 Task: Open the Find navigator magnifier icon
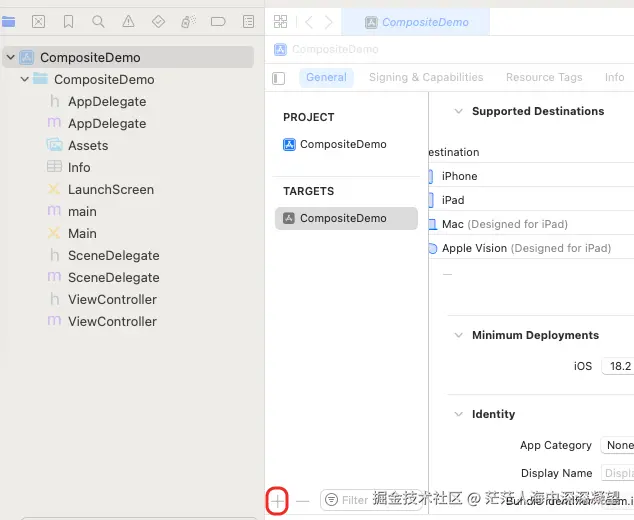98,21
